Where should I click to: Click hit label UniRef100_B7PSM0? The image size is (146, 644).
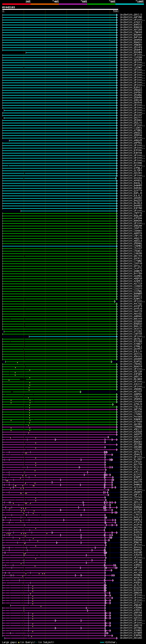131,151
